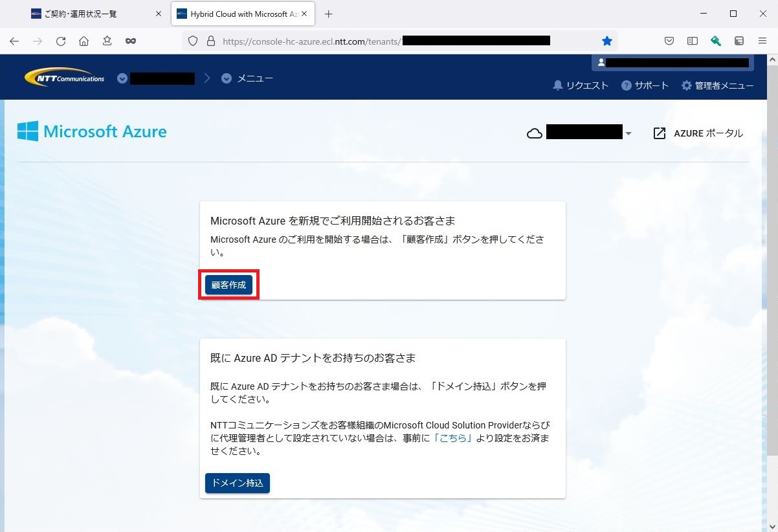Viewport: 778px width, 532px height.
Task: Open the reader/sidebar view icon
Action: click(x=693, y=41)
